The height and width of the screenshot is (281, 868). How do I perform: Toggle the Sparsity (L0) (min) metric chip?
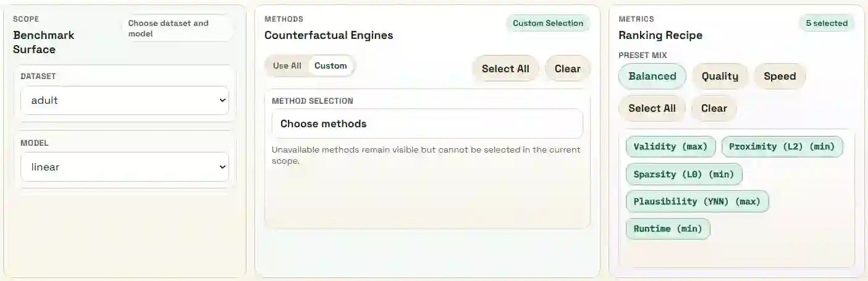684,174
